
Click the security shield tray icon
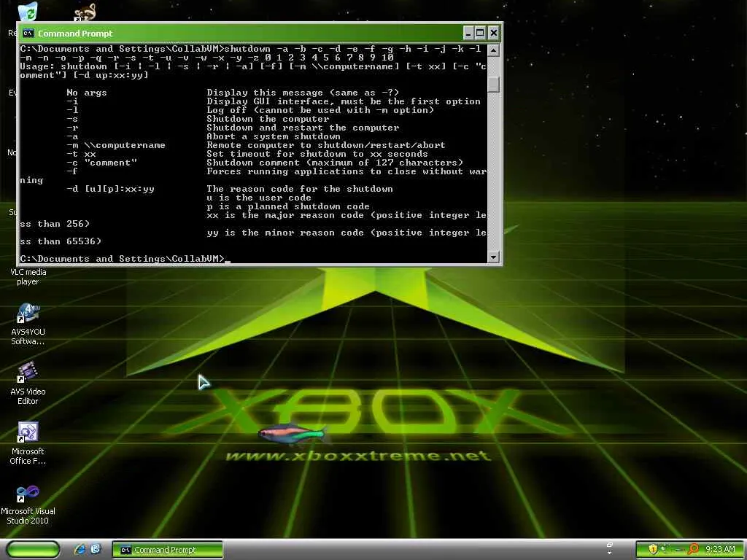point(653,550)
